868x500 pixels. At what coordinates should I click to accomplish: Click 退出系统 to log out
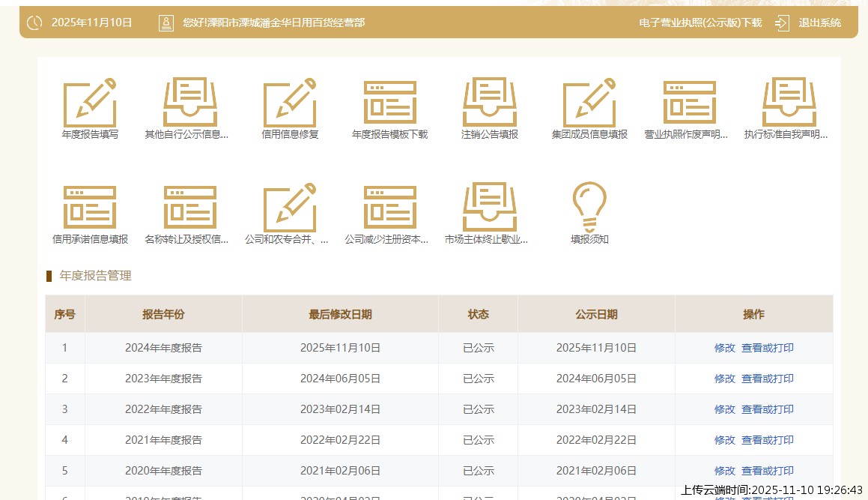coord(819,23)
